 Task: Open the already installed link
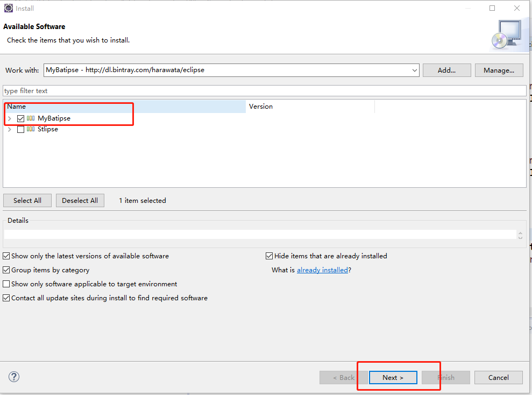coord(322,270)
